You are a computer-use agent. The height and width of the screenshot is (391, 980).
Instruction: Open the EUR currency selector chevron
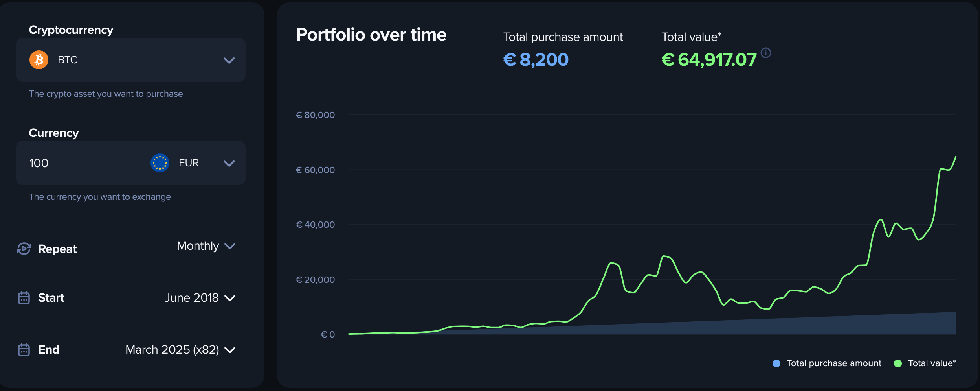pyautogui.click(x=229, y=163)
